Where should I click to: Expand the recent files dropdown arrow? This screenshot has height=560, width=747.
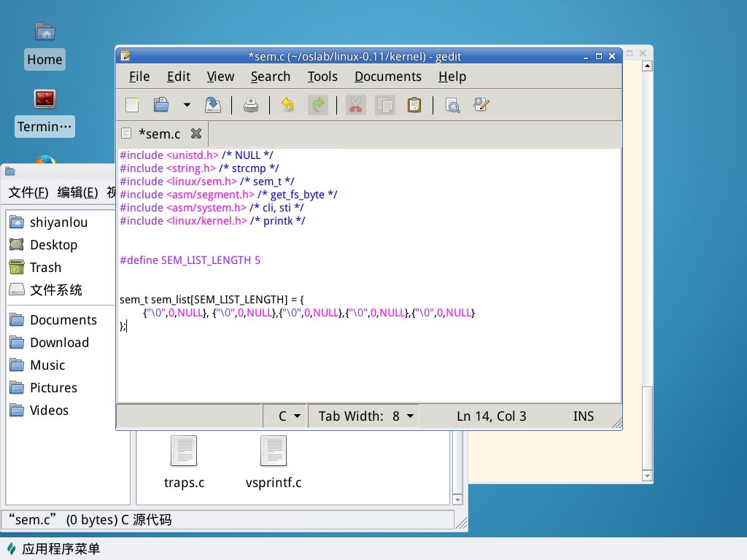[x=187, y=105]
